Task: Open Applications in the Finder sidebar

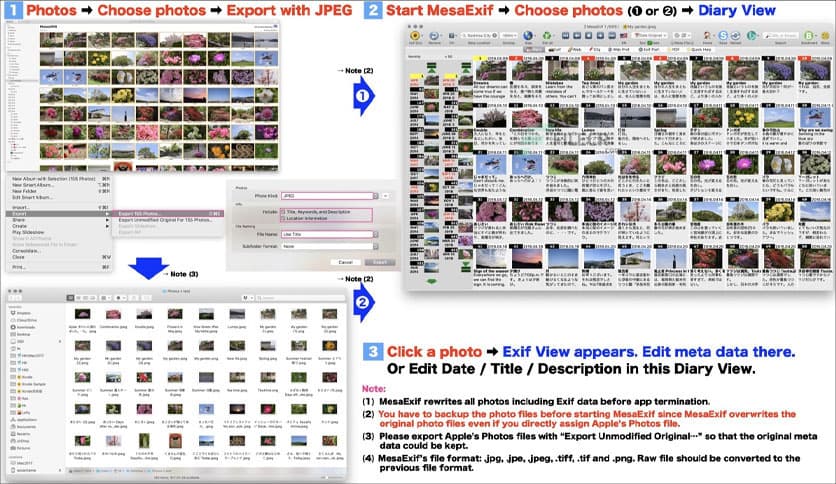Action: (22, 420)
